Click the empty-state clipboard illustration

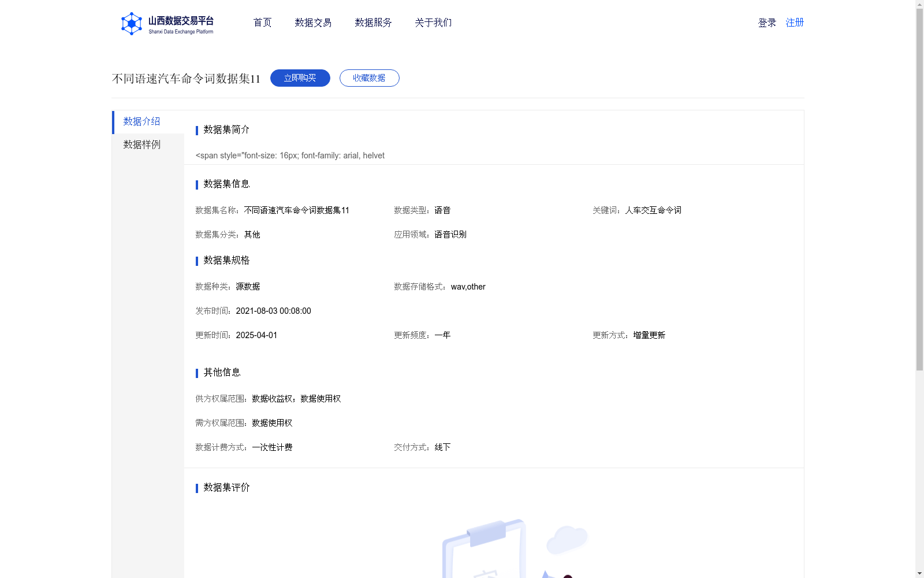(514, 548)
